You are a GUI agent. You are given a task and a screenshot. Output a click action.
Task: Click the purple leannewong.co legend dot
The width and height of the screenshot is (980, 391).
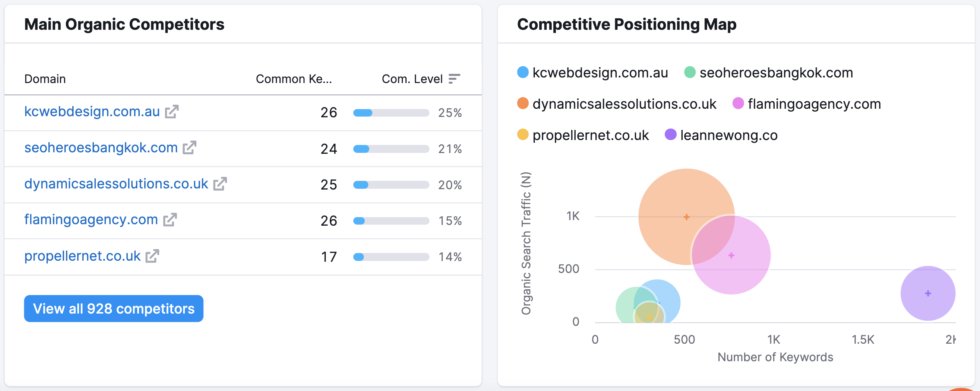pyautogui.click(x=671, y=135)
